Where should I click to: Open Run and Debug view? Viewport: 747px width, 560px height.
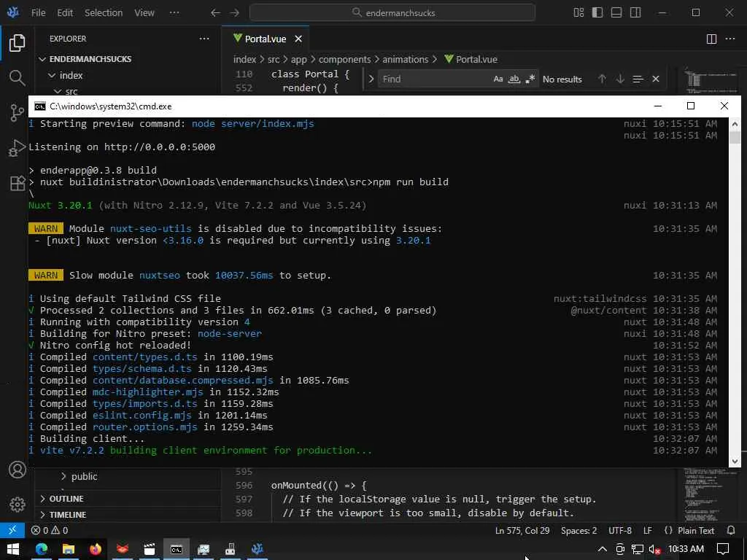(x=18, y=147)
